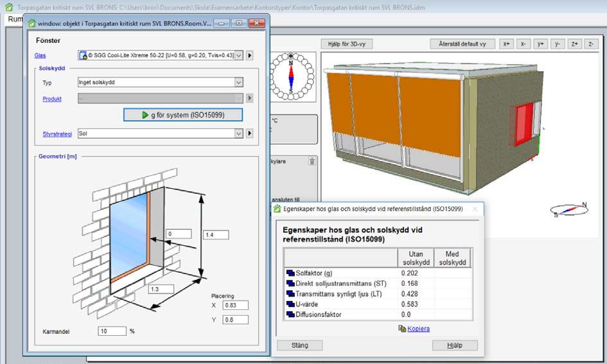Click the house icon in main title bar
Viewport: 607px width, 364px height.
pos(8,7)
